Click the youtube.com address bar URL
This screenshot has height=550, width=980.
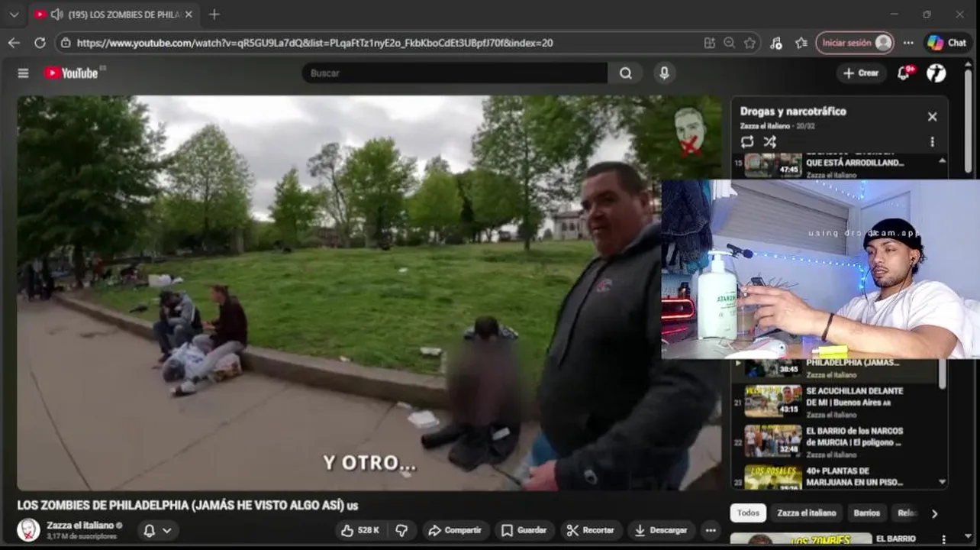314,43
